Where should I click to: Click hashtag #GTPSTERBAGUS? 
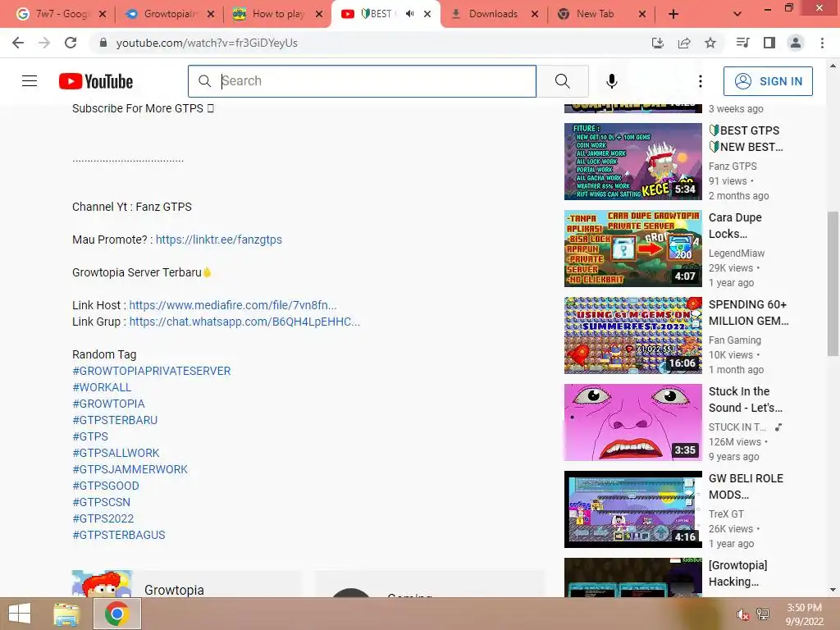point(119,535)
